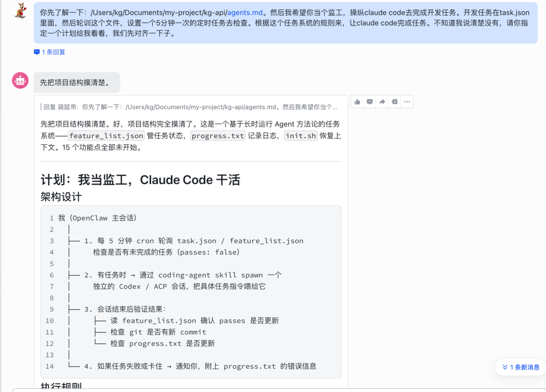The height and width of the screenshot is (392, 546).
Task: Click the quote icon in the message toolbar
Action: point(394,102)
